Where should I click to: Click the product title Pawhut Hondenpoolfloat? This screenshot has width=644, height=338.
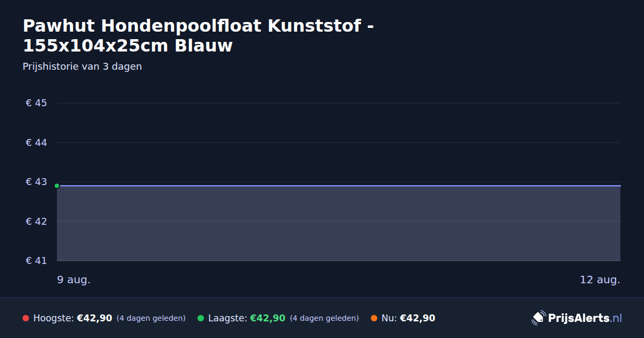pyautogui.click(x=199, y=35)
